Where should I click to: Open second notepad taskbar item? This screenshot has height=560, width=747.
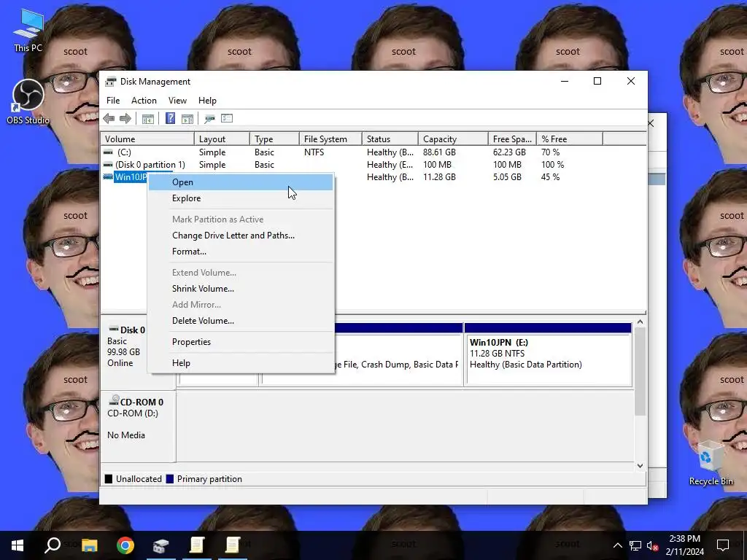tap(233, 545)
